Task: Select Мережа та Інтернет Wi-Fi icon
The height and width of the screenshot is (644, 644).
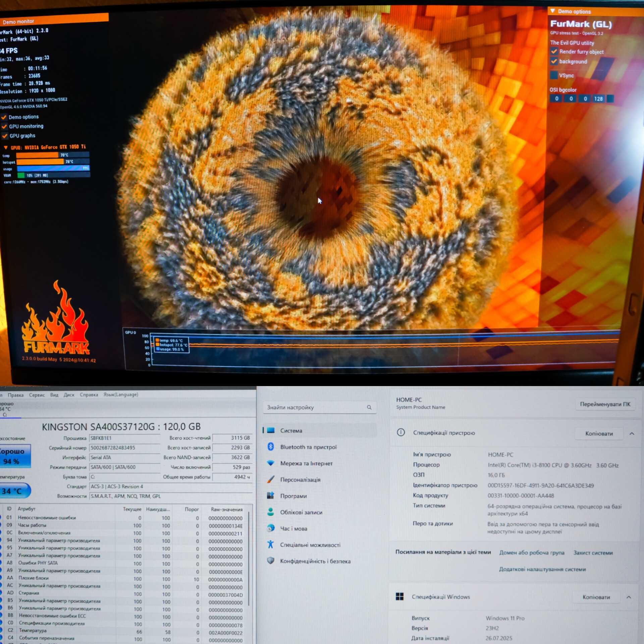Action: (x=271, y=463)
